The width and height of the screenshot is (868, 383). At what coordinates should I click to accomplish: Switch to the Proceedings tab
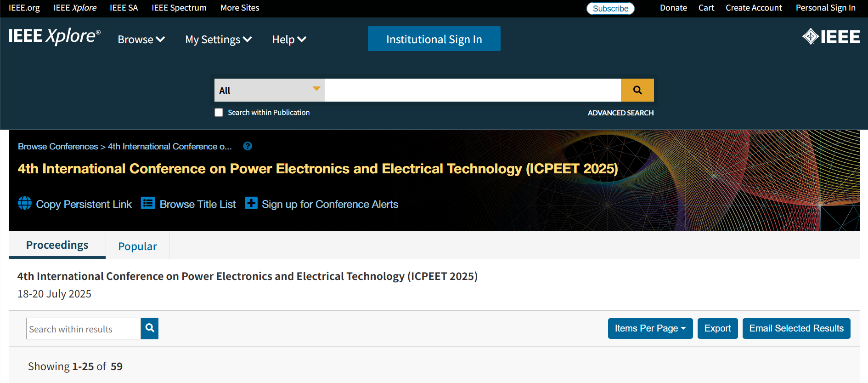(57, 245)
